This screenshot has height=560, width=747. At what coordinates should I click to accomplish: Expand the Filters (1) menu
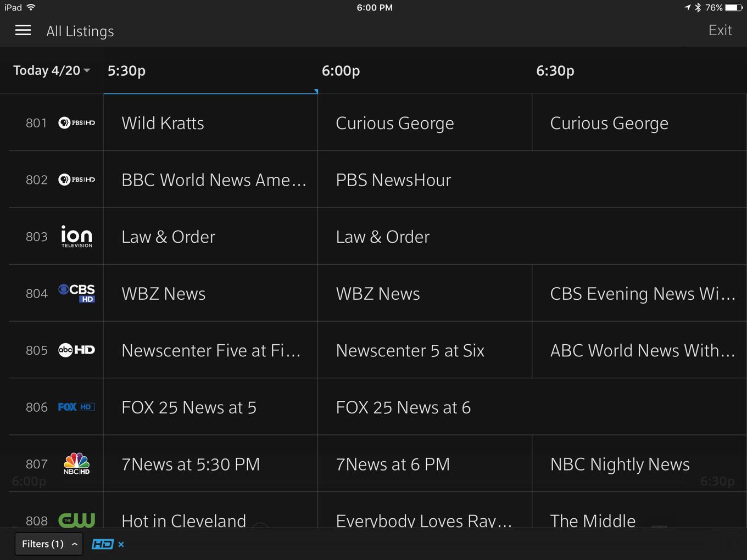[49, 544]
